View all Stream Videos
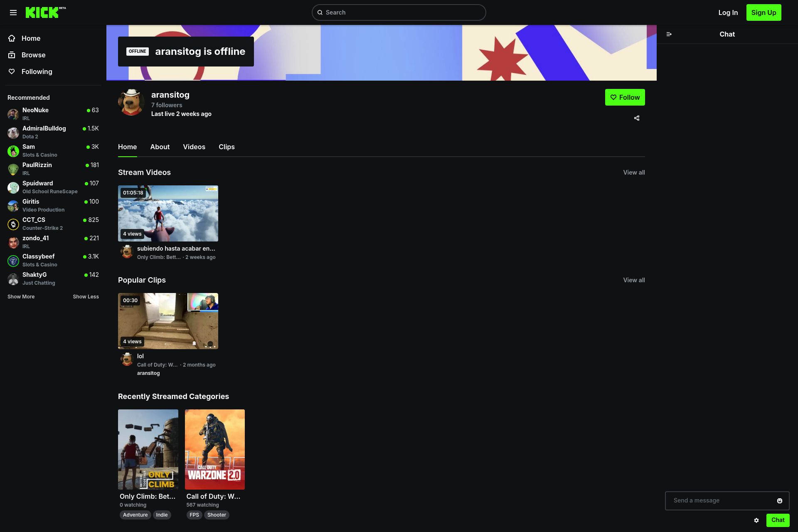 coord(633,172)
